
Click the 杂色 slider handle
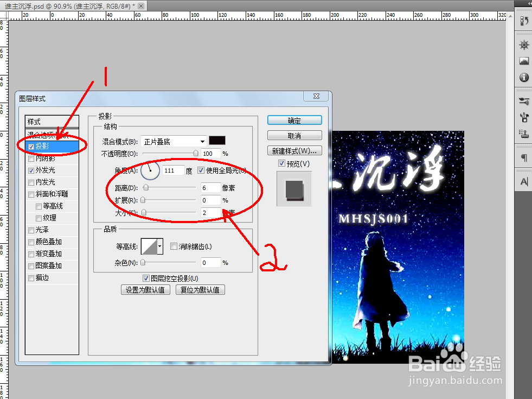click(143, 263)
